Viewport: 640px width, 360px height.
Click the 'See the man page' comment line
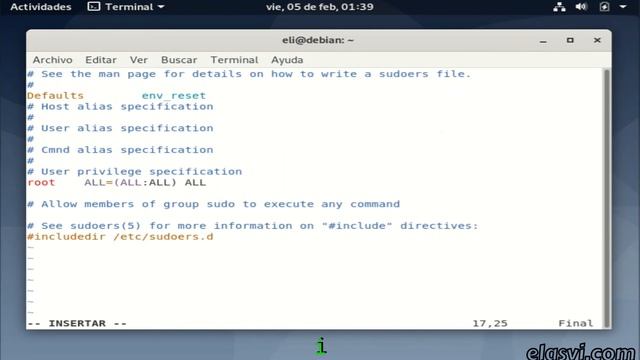click(249, 74)
